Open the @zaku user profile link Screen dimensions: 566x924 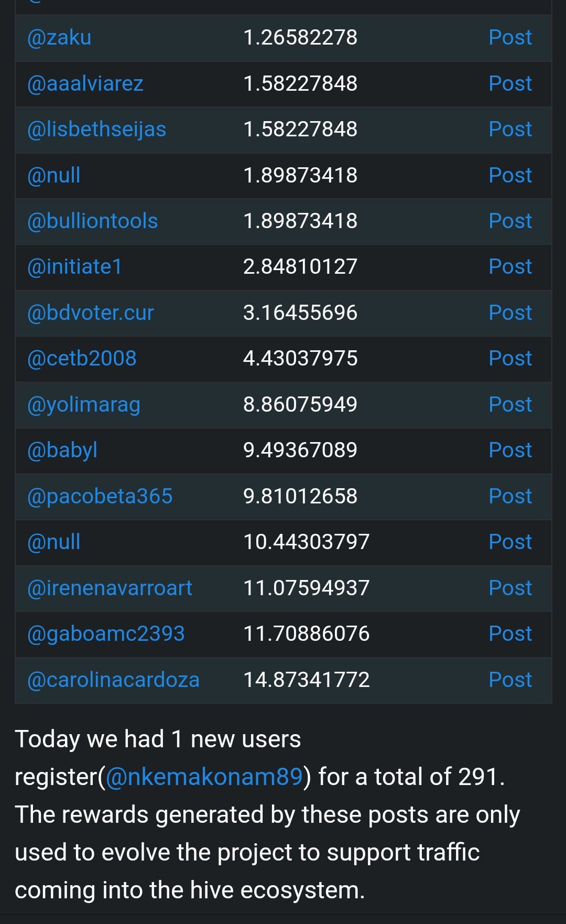[59, 38]
